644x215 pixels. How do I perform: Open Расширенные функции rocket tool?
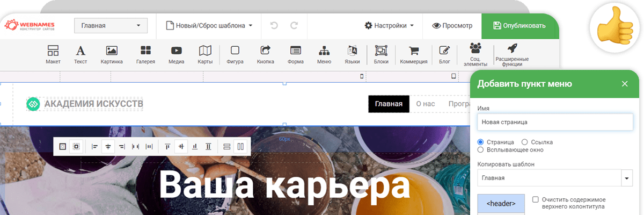(x=512, y=54)
